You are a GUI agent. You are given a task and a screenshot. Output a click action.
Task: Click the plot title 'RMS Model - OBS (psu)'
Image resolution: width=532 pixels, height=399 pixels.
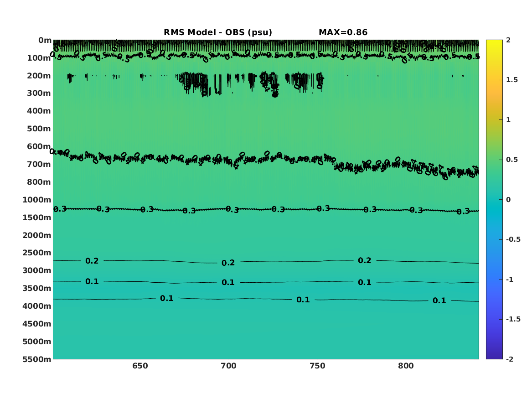point(218,32)
